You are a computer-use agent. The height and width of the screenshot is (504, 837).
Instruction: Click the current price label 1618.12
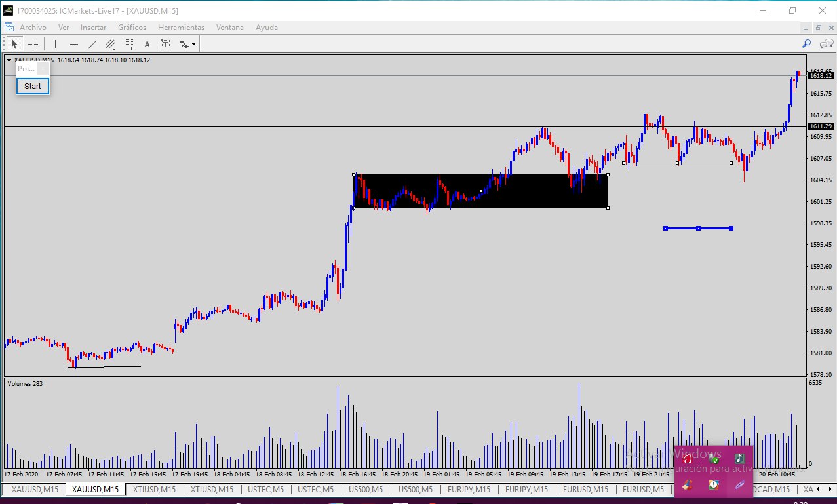pos(820,76)
